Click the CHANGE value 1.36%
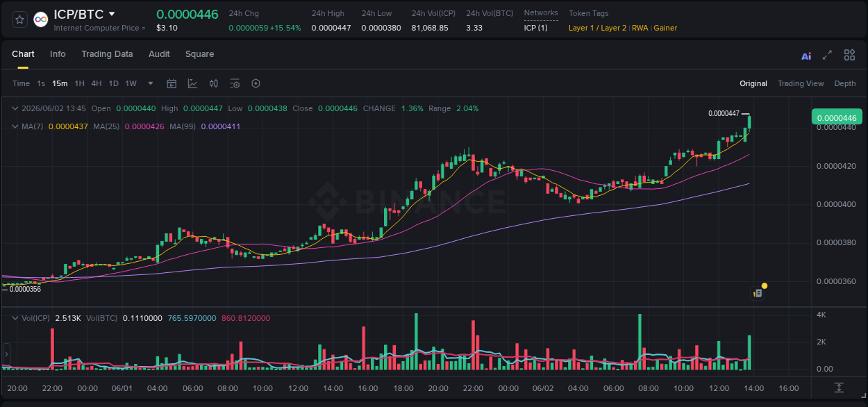 pos(412,108)
